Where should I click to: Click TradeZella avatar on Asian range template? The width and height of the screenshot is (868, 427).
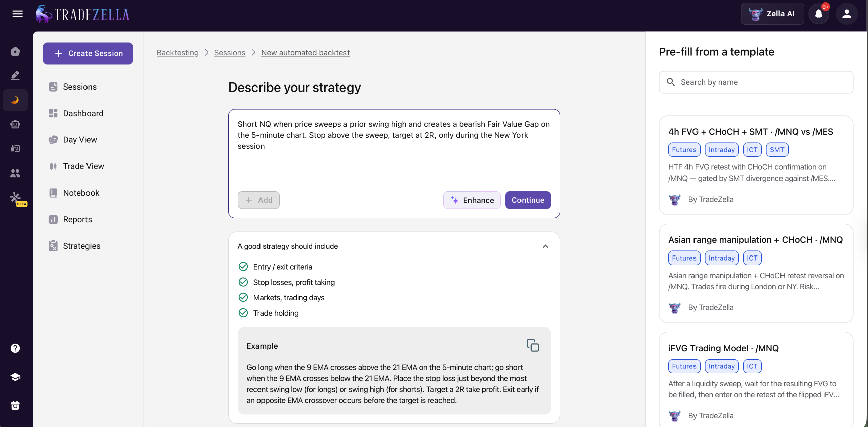click(675, 308)
